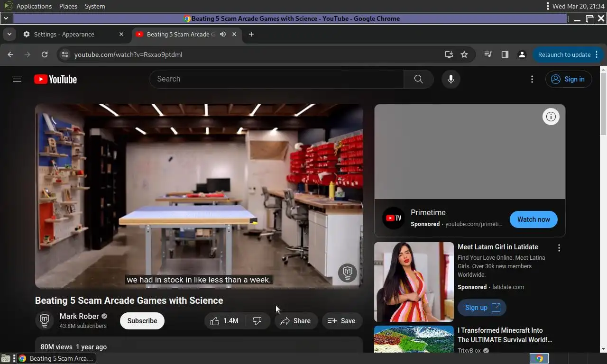Open window menu dropdown in title bar
The height and width of the screenshot is (364, 607).
(6, 18)
